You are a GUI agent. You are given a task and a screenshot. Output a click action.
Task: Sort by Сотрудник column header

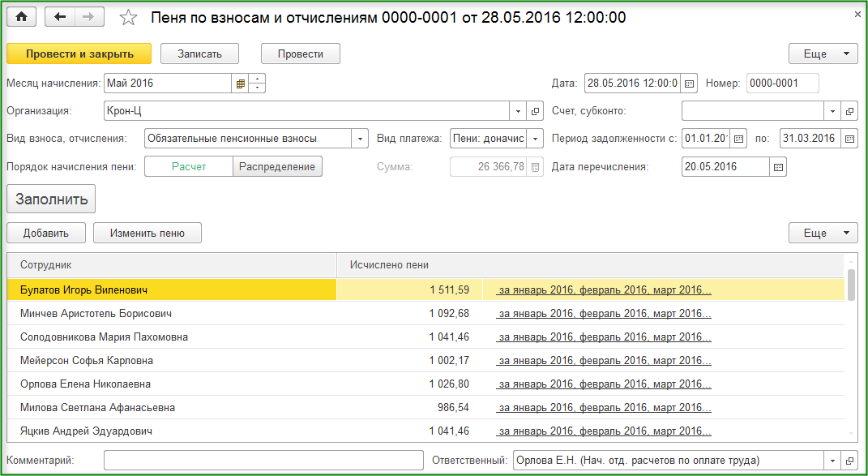(x=172, y=265)
